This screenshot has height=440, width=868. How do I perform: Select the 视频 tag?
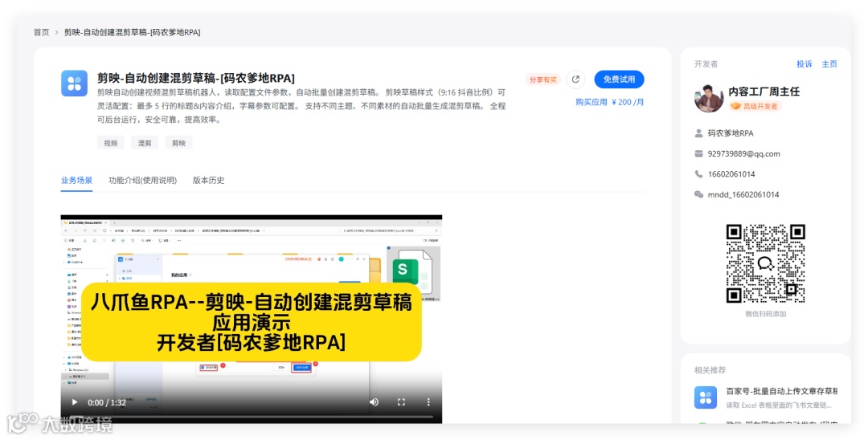click(111, 143)
